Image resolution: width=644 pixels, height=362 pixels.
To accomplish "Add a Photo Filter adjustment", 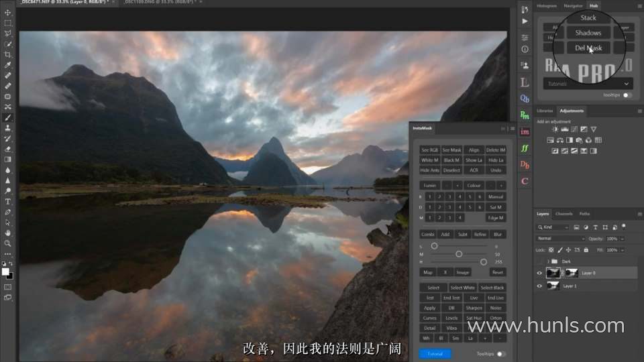I will point(579,140).
